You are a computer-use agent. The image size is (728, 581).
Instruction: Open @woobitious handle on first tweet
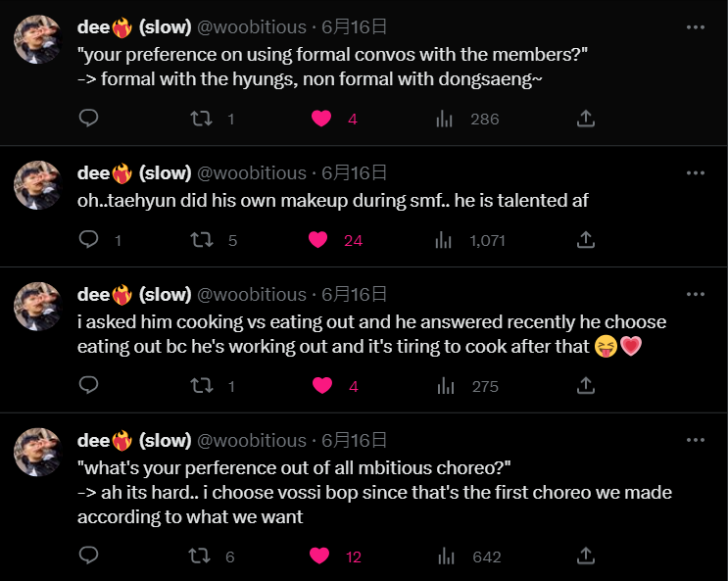[252, 27]
